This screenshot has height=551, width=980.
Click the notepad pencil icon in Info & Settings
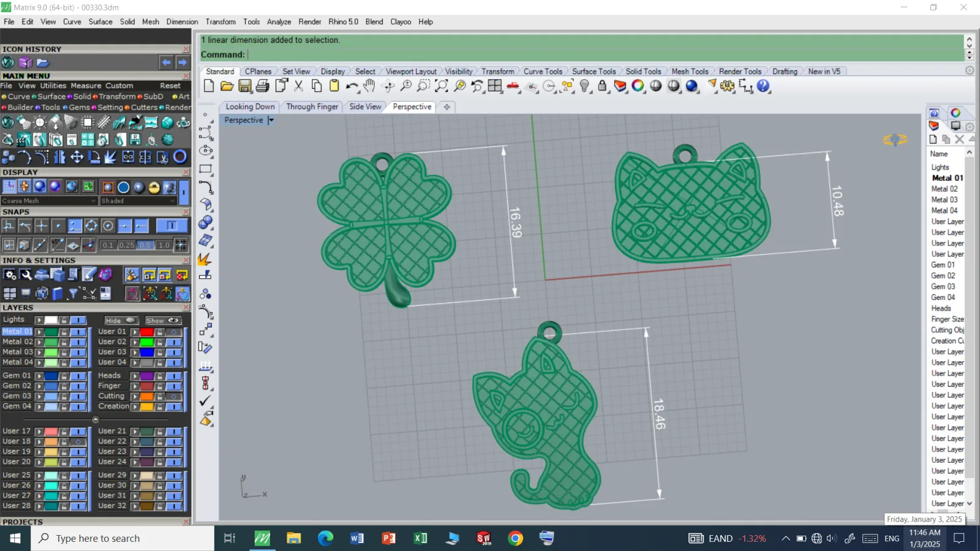89,274
